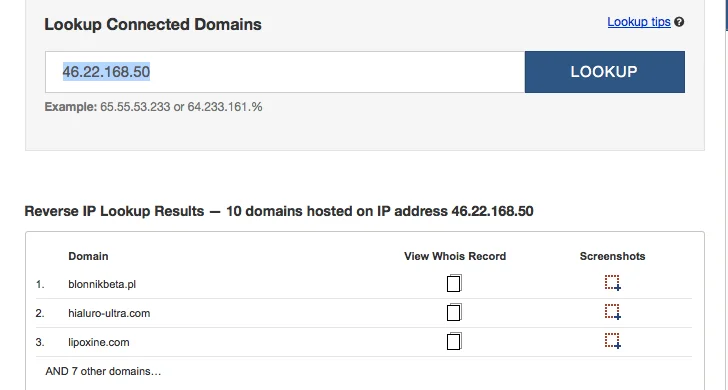Screen dimensions: 728x390
Task: Click the Example IP hint text
Action: click(153, 107)
